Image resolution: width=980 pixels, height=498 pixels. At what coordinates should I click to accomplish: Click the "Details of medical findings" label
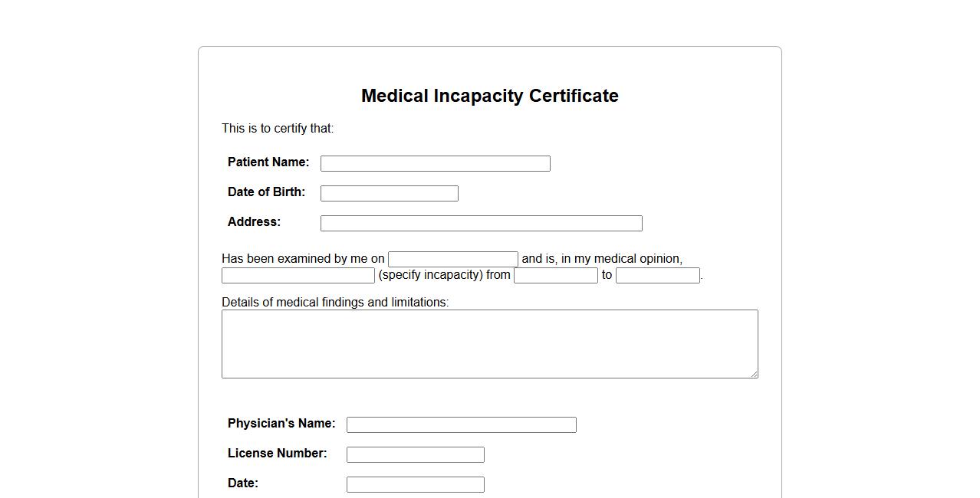[x=335, y=302]
